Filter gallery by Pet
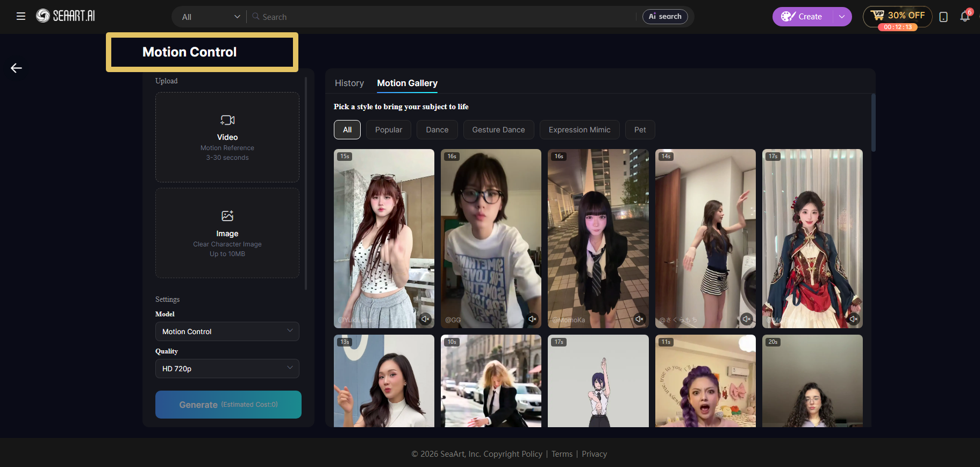Viewport: 980px width, 467px height. click(x=640, y=130)
